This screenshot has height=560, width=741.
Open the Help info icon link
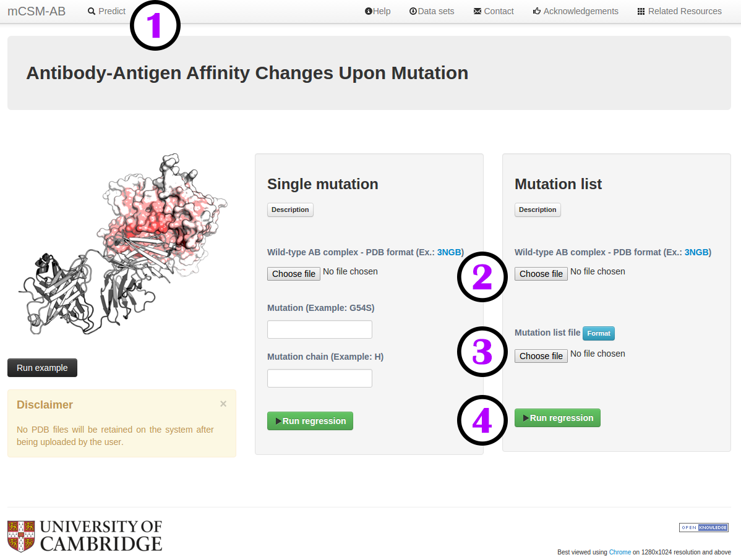coord(369,11)
